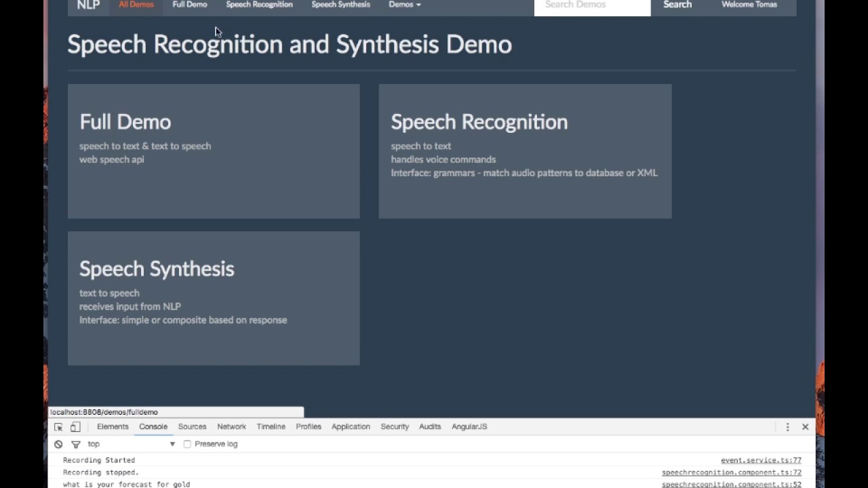868x488 pixels.
Task: Open the Timeline tab
Action: (x=271, y=426)
